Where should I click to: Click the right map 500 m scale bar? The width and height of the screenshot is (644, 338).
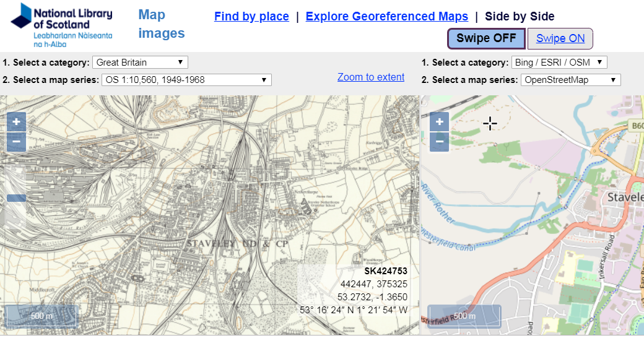tap(464, 316)
